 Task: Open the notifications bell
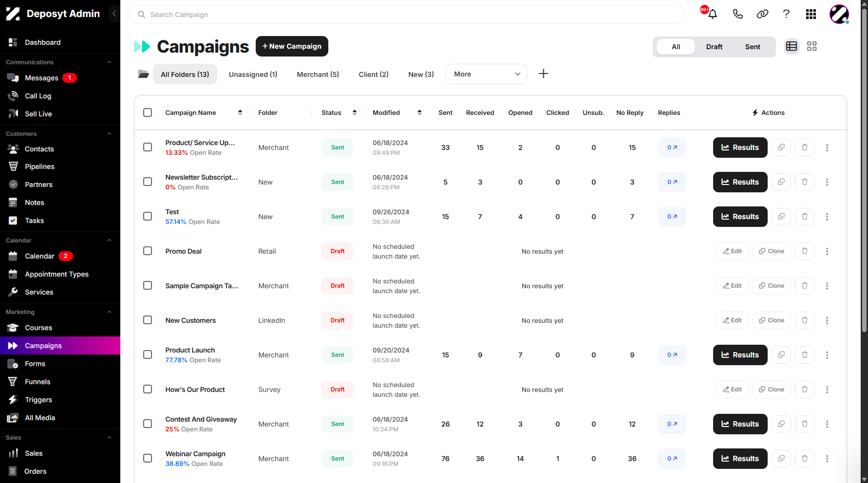coord(713,14)
